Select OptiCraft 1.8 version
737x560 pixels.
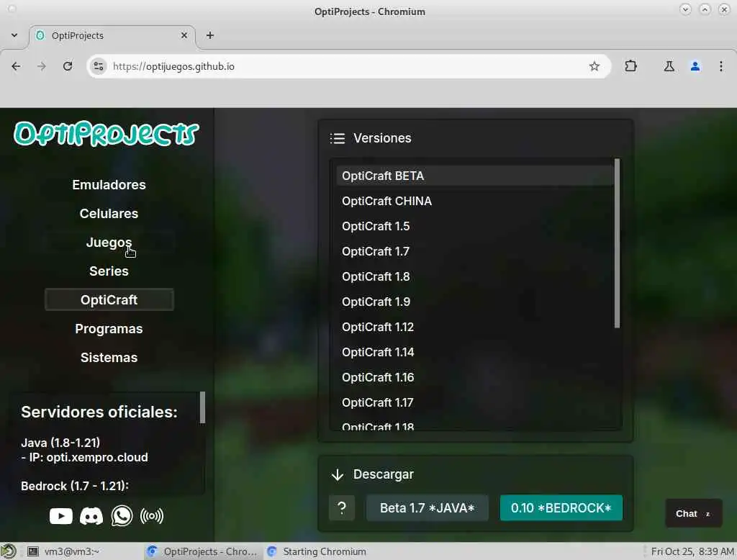coord(475,276)
